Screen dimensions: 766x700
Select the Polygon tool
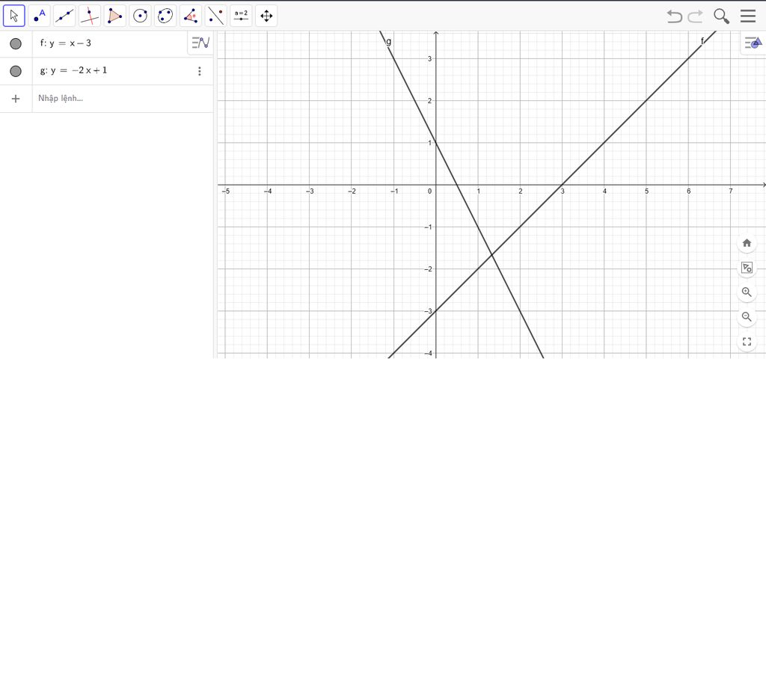coord(114,16)
